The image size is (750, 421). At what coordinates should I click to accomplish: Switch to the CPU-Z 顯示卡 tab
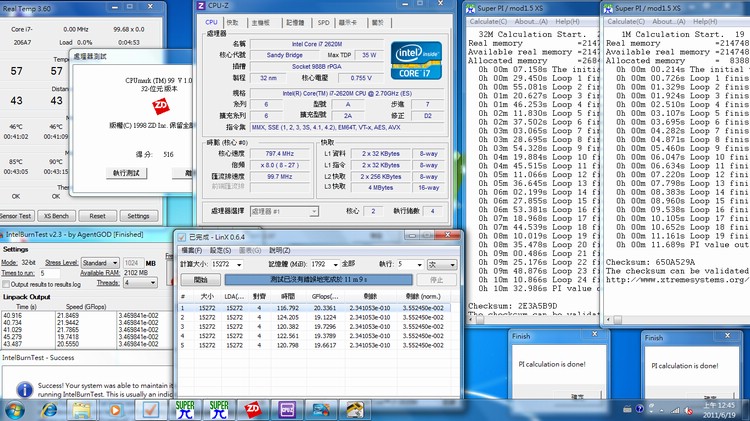pyautogui.click(x=348, y=22)
